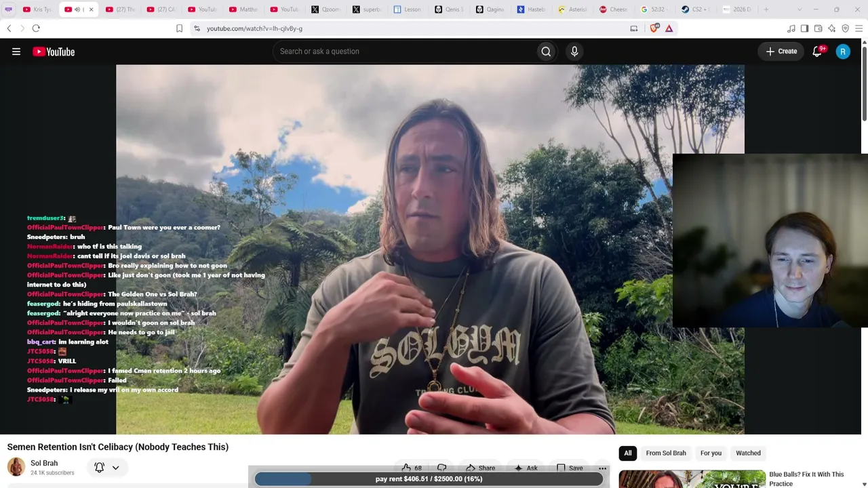Save the video to a playlist

click(x=570, y=468)
